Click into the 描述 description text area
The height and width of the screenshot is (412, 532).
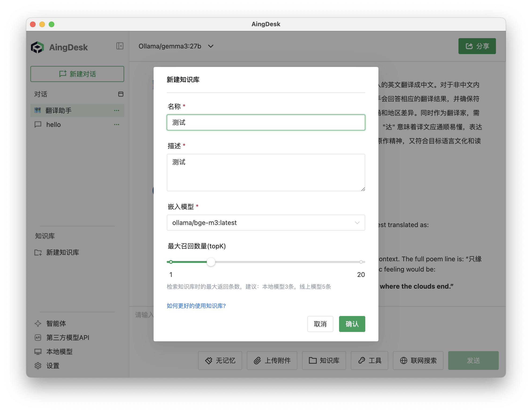coord(266,173)
